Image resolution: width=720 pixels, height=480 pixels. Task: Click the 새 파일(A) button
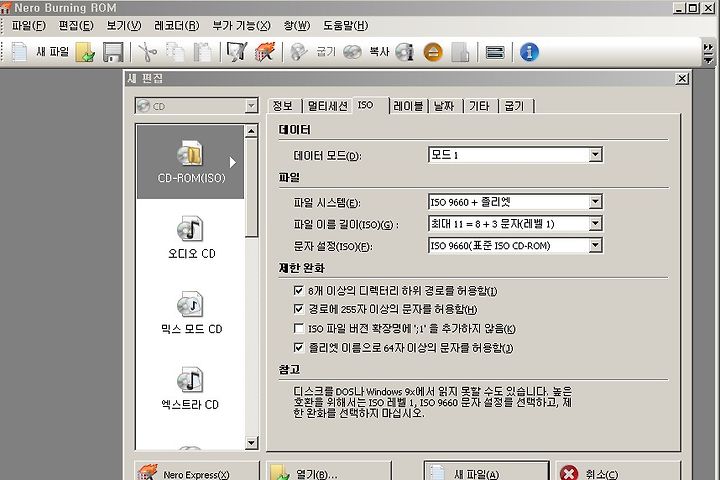point(486,471)
